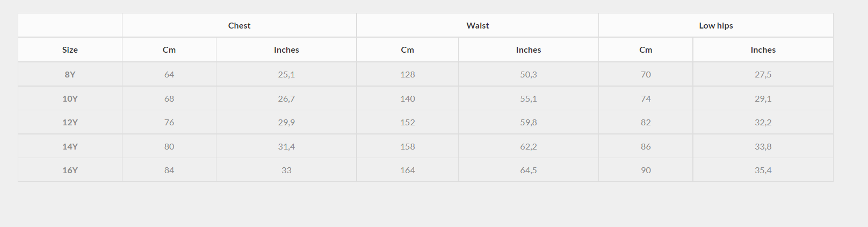Click the 10Y size row label
The height and width of the screenshot is (227, 868).
tap(70, 98)
